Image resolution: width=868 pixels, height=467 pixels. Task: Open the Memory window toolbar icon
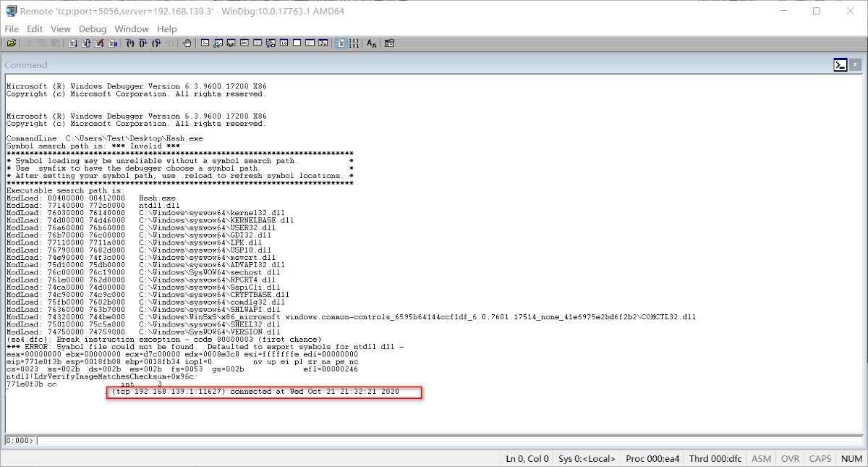[257, 43]
